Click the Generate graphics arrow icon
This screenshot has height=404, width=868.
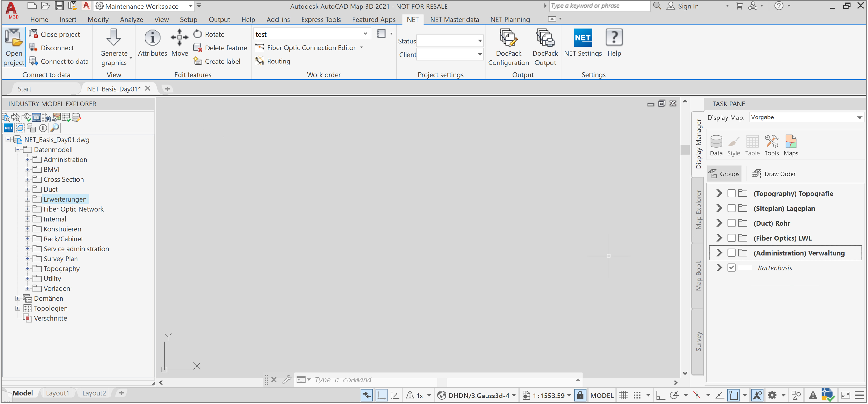click(x=114, y=37)
